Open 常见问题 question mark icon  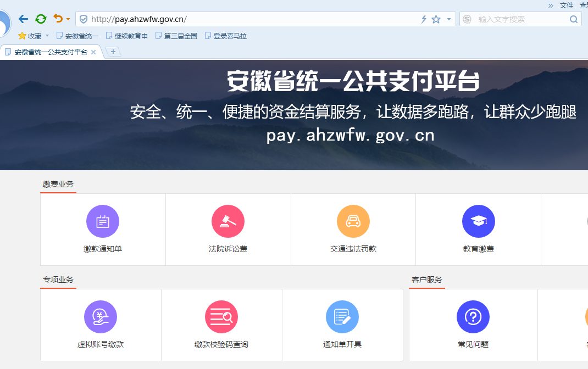pyautogui.click(x=473, y=317)
